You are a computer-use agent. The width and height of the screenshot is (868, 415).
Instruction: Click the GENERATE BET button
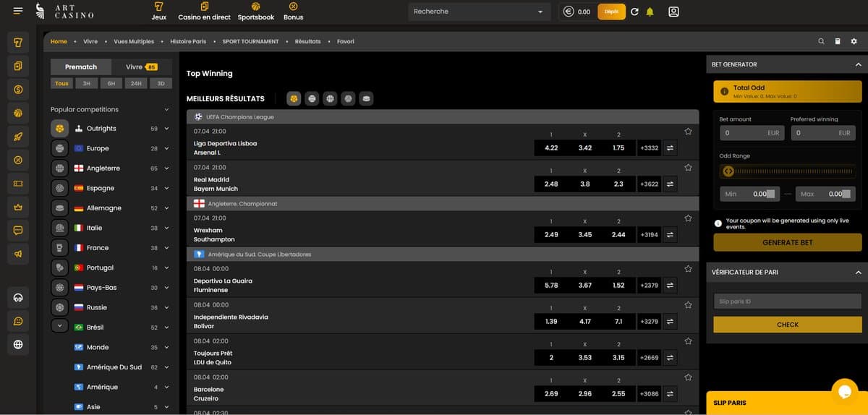pos(788,242)
